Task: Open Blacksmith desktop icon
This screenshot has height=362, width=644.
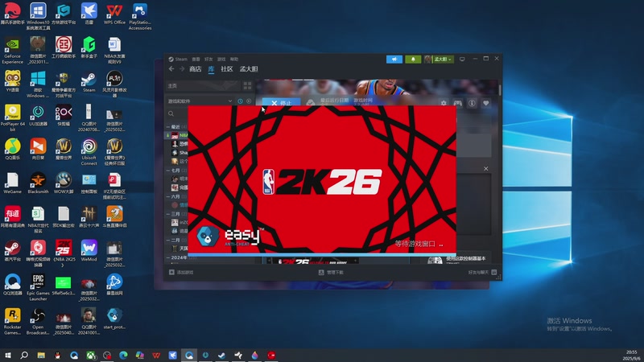Action: [38, 183]
